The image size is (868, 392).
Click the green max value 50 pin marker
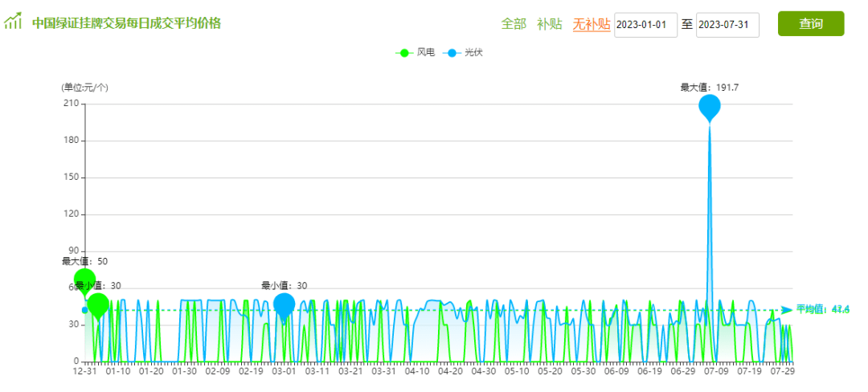(85, 280)
